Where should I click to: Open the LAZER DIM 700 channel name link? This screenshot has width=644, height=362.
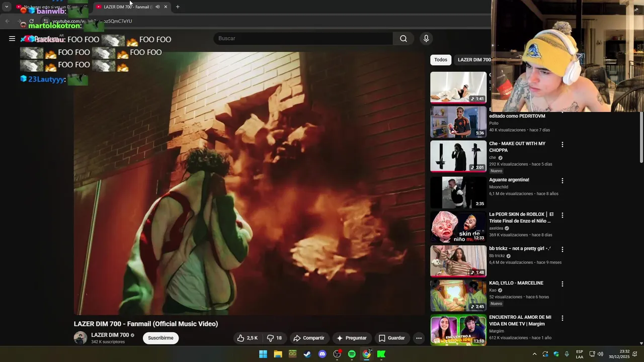click(x=110, y=335)
